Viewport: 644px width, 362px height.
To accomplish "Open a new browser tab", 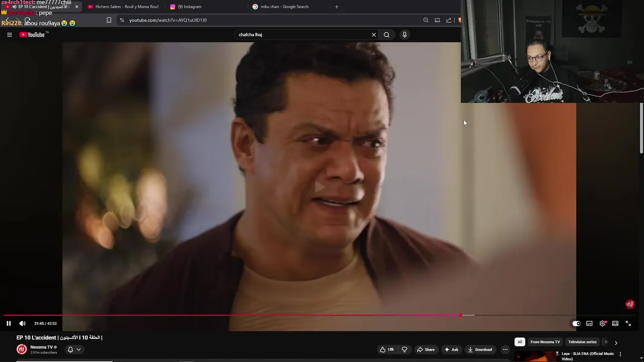I will [x=337, y=7].
